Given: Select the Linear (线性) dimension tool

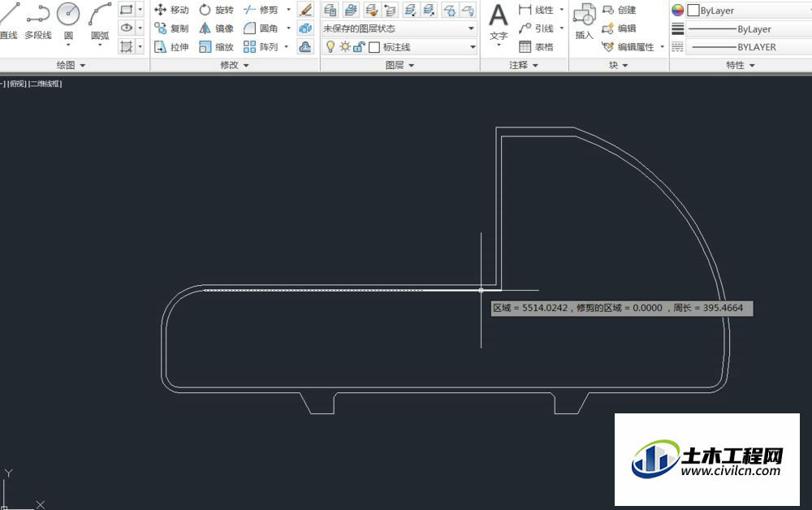Looking at the screenshot, I should coord(535,10).
